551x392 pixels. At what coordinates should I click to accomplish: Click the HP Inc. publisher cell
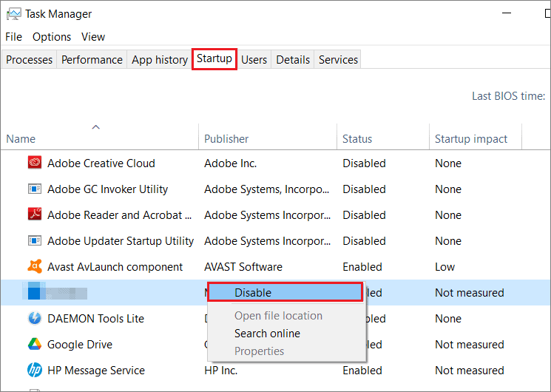coord(220,371)
